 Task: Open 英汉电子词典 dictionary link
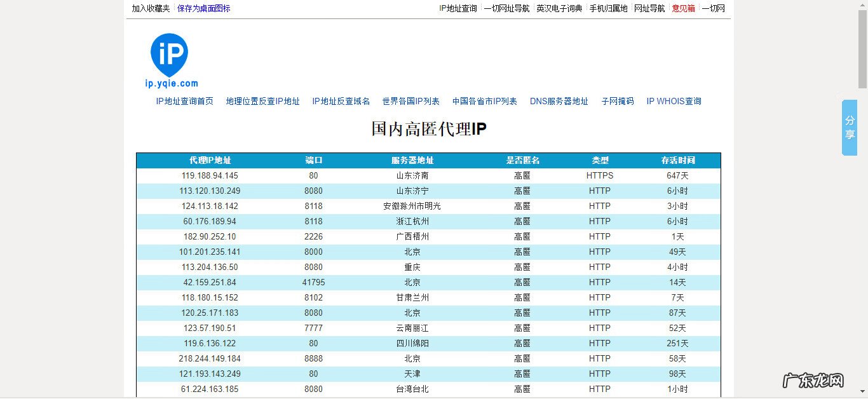tap(559, 8)
